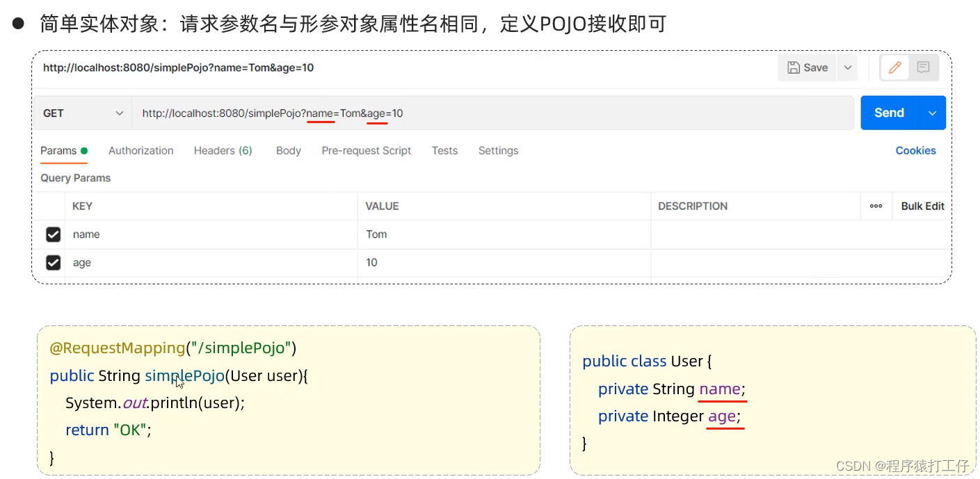
Task: Click the Bulk Edit link
Action: (922, 206)
